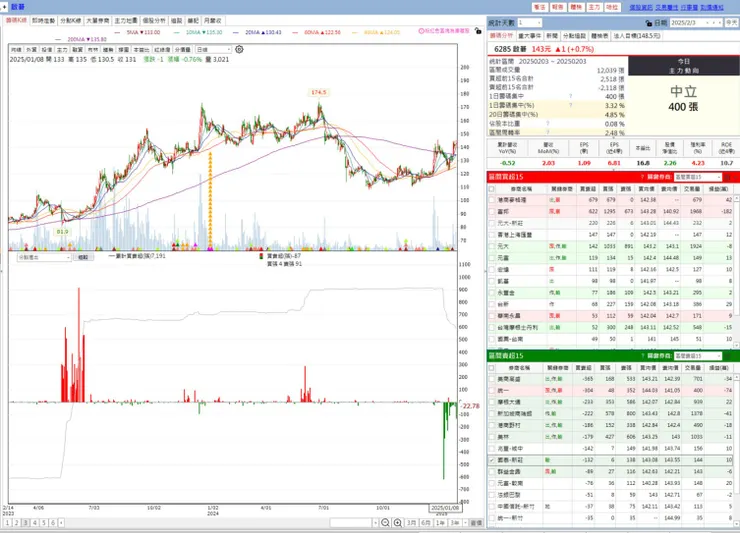Set chart range to 3月
The width and height of the screenshot is (740, 533).
click(412, 523)
